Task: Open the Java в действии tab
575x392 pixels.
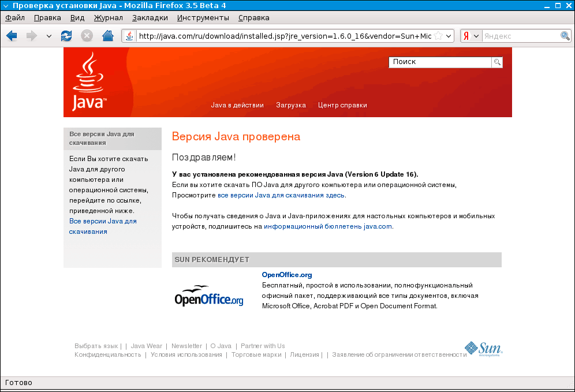Action: click(237, 105)
